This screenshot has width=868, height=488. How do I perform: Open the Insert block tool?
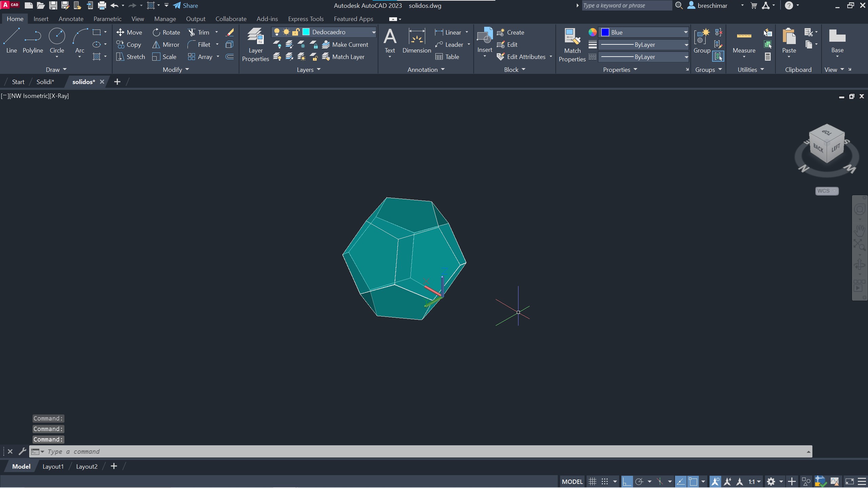point(485,41)
